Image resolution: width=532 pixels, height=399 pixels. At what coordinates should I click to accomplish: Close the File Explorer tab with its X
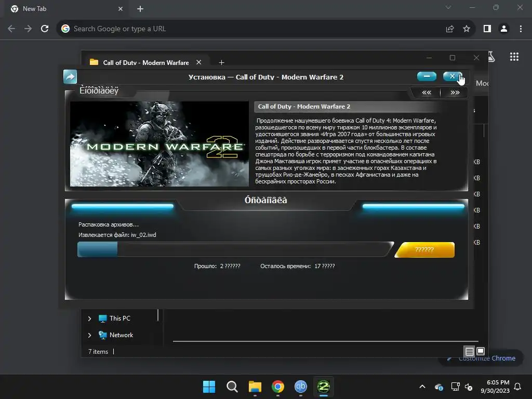click(x=199, y=62)
